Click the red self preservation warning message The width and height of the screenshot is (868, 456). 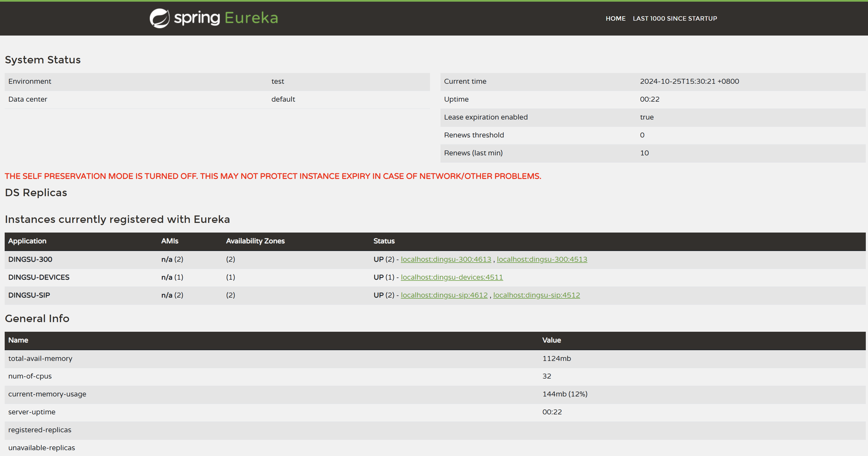pyautogui.click(x=273, y=176)
